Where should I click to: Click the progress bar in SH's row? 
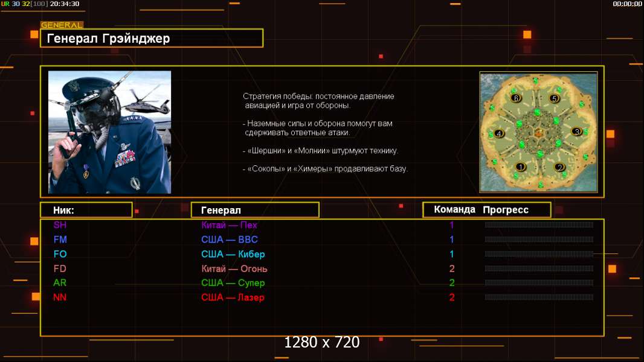(x=539, y=224)
